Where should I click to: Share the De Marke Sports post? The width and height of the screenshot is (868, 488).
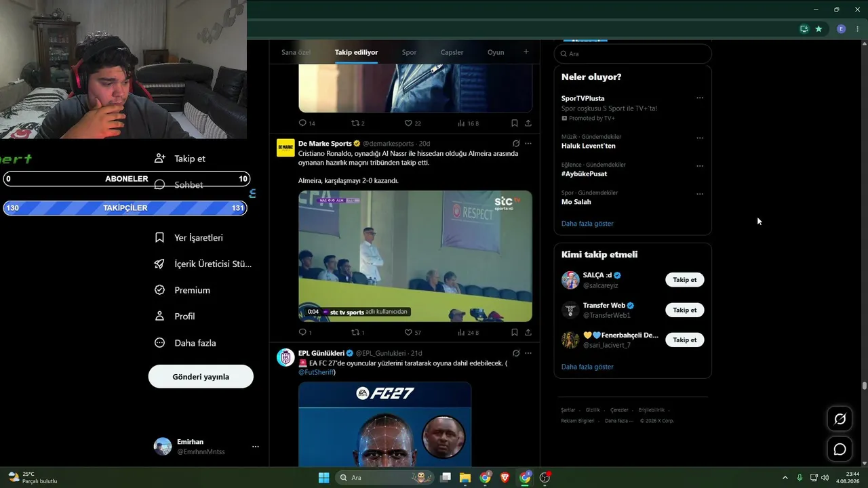point(528,333)
